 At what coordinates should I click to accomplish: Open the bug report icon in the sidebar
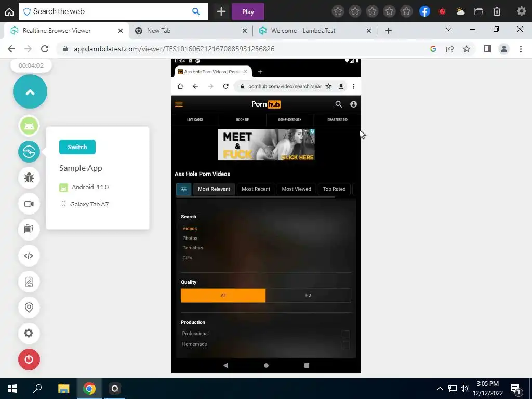point(29,178)
